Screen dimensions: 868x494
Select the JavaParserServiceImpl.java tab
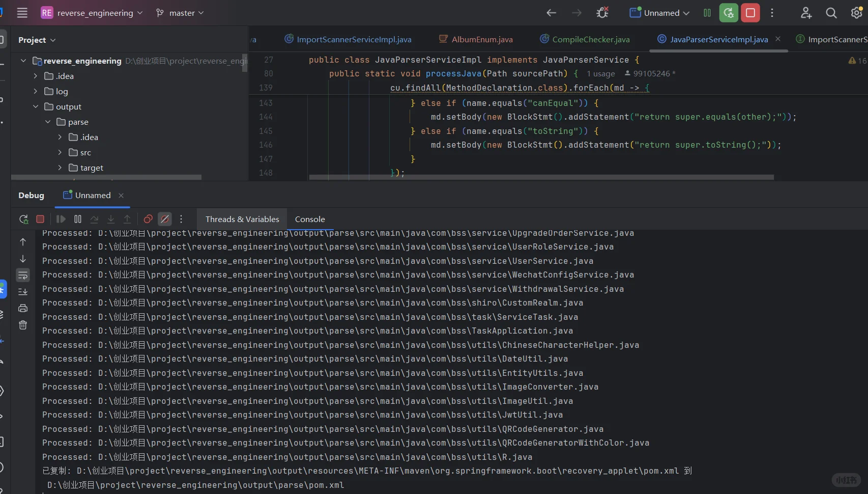click(718, 39)
